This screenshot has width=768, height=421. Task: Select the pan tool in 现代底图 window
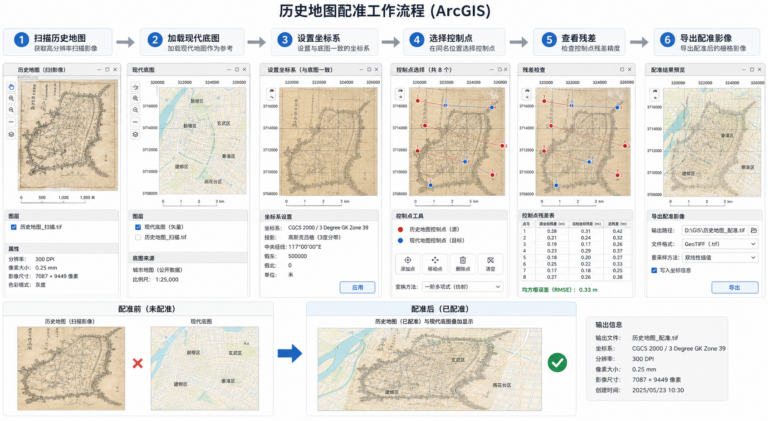coord(135,87)
